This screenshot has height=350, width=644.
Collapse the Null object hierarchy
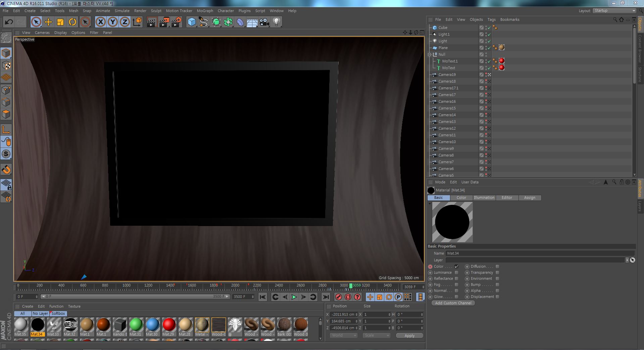[x=429, y=54]
